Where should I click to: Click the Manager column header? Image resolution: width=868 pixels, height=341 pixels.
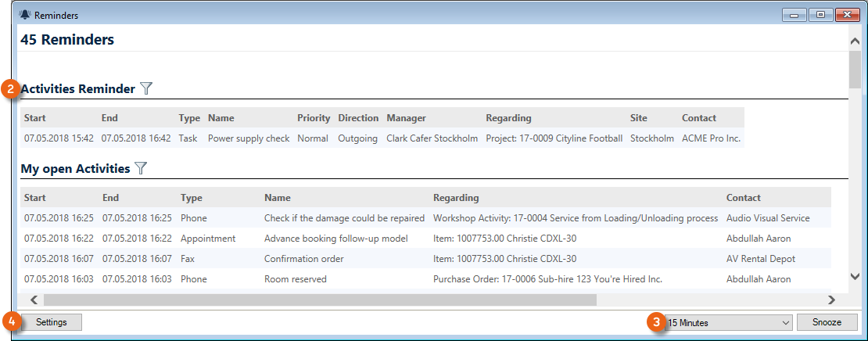(406, 118)
